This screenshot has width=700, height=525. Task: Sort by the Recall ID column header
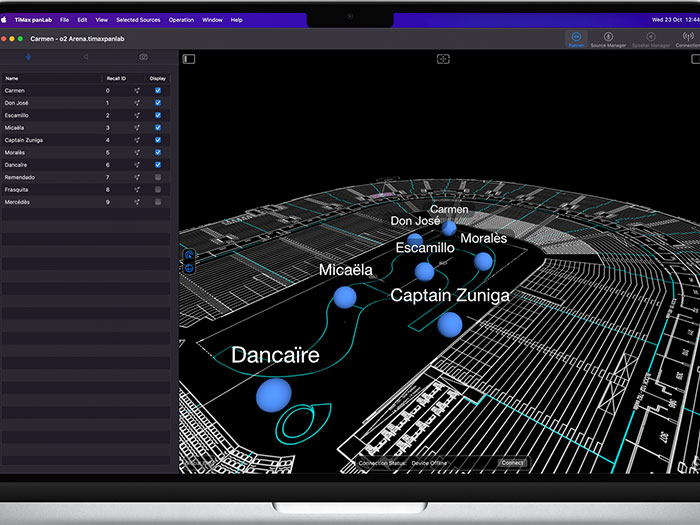(116, 79)
